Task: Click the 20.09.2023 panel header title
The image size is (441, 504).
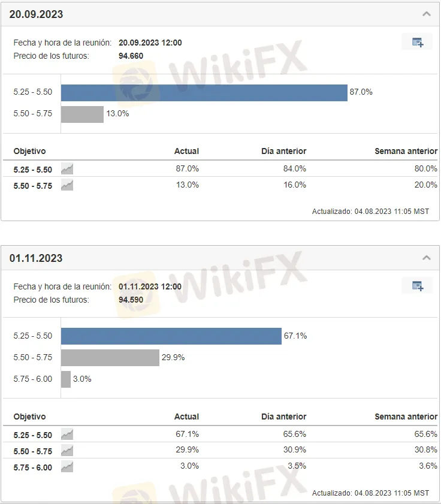Action: [x=36, y=14]
